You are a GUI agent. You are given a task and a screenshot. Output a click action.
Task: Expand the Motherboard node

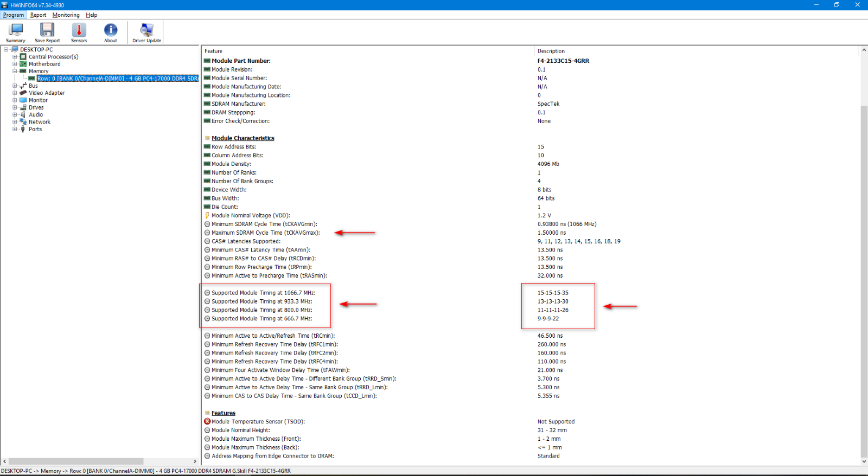pos(15,64)
